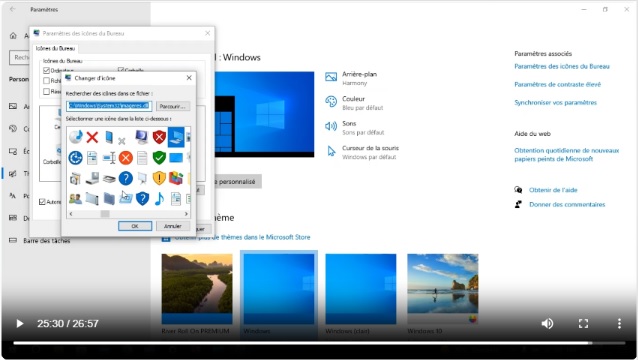Select the highlighted computer icon

(x=176, y=137)
